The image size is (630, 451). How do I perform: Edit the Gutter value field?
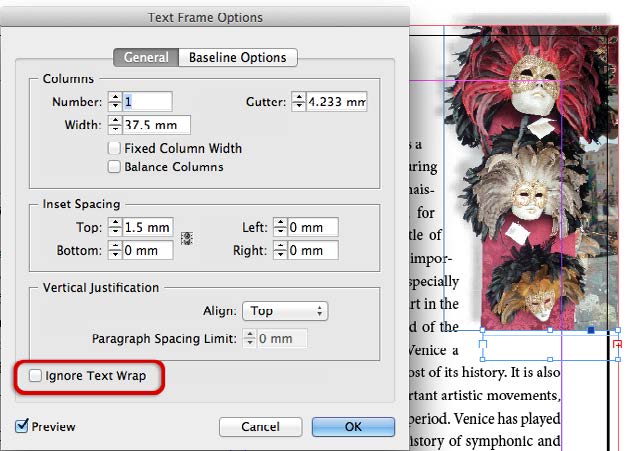coord(337,101)
